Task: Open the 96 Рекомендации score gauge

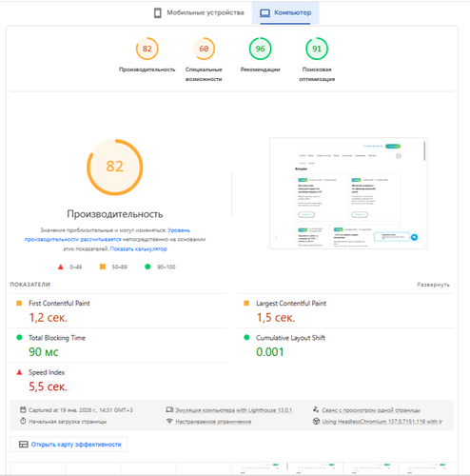Action: (x=260, y=49)
